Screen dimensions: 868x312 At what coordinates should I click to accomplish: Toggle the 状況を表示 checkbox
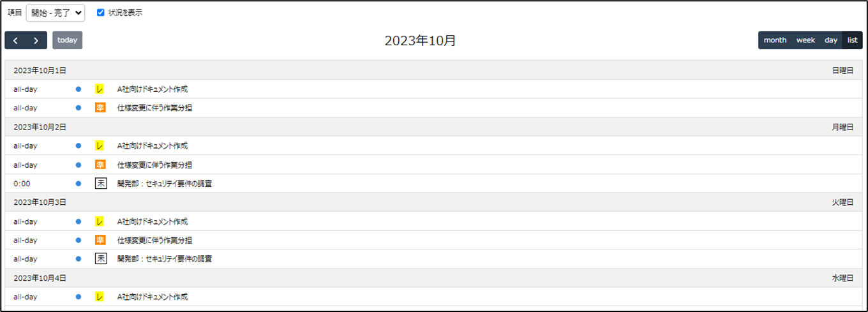pos(101,12)
